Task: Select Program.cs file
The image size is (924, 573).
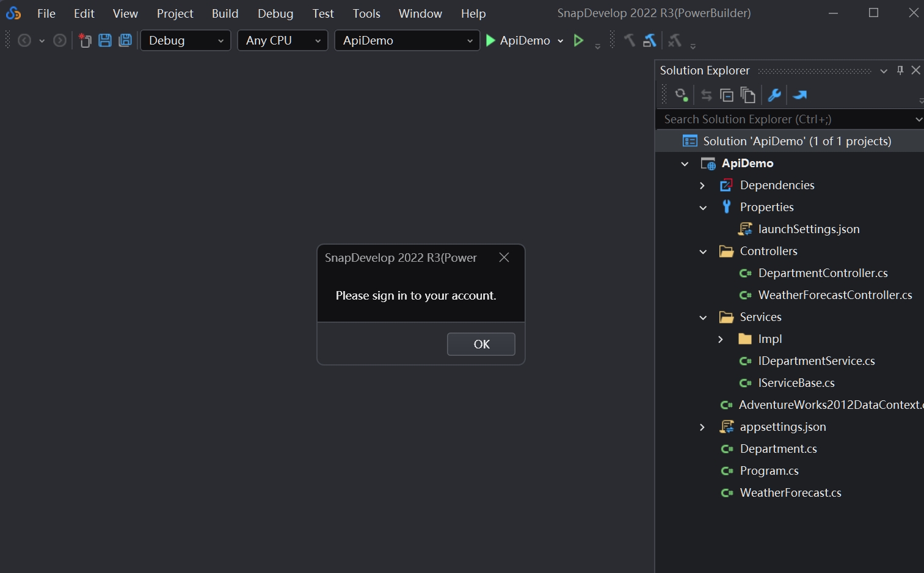Action: click(x=769, y=470)
